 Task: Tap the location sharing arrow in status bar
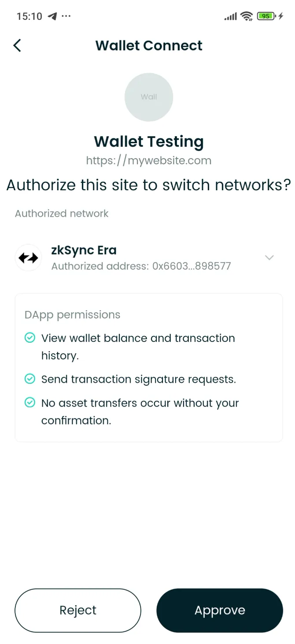(x=52, y=16)
